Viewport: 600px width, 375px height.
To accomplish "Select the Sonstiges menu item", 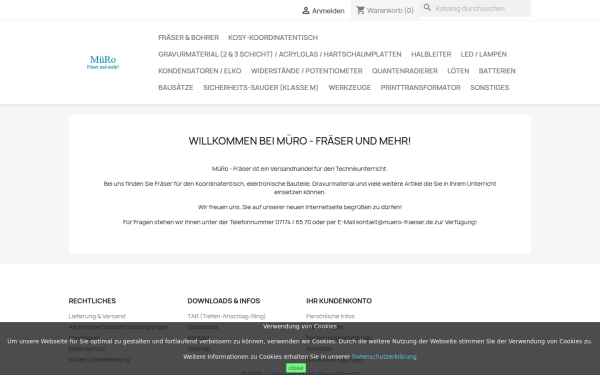I will click(x=489, y=88).
